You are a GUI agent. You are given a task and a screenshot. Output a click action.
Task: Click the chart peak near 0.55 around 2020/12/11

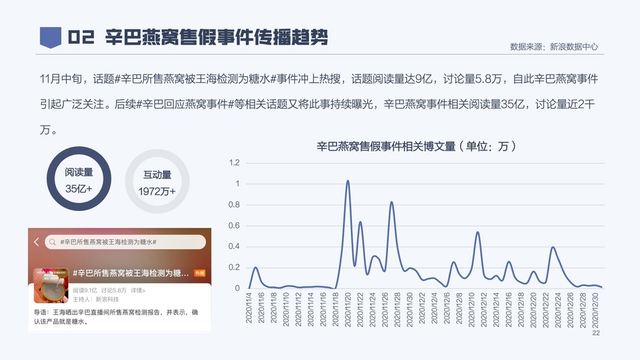478,232
